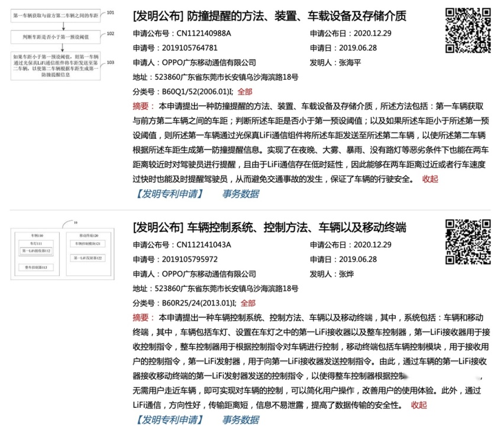Open 事务数据 under the anti-collision patent
This screenshot has height=432, width=504.
[240, 194]
